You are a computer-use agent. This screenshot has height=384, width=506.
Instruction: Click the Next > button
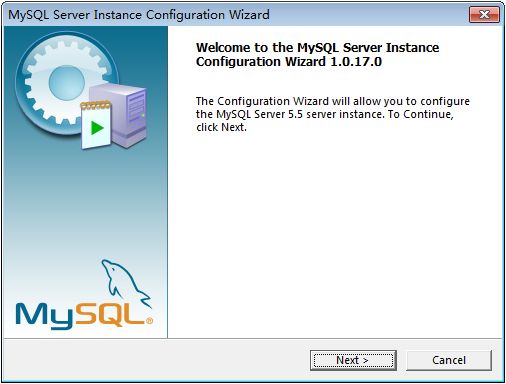point(353,360)
